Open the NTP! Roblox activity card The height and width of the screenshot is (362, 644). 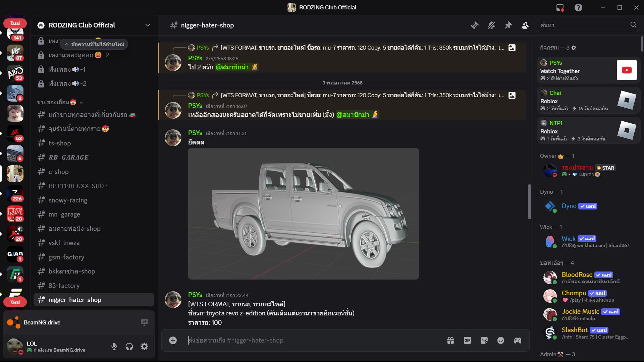pos(589,130)
